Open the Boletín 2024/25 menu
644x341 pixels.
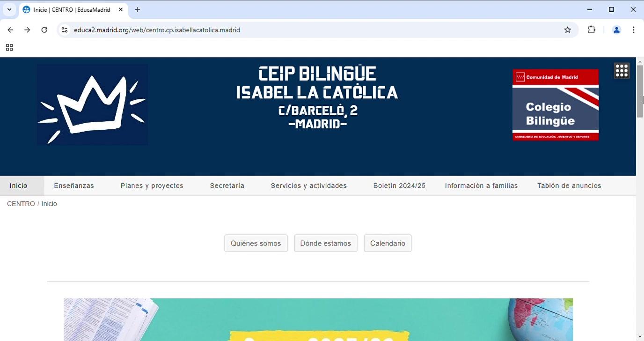(399, 186)
